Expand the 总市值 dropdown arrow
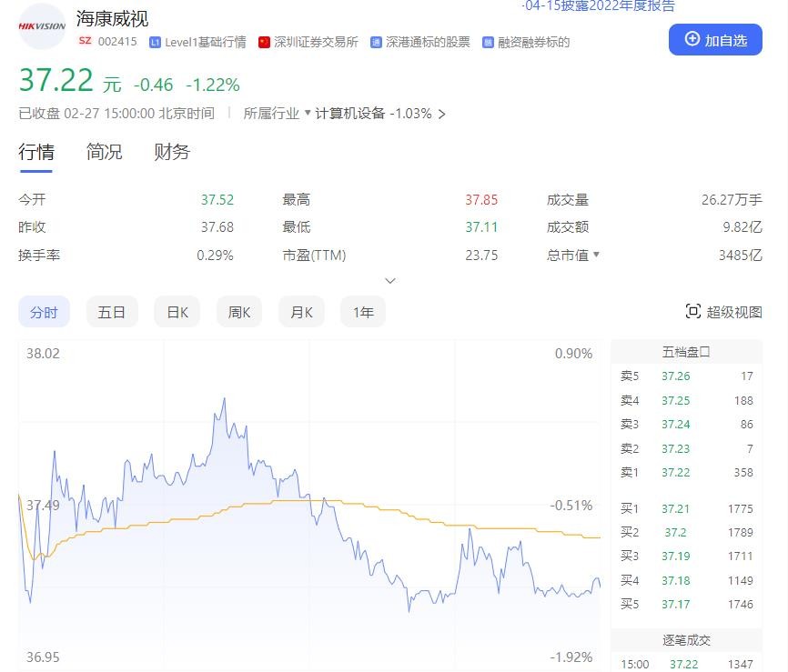 [x=596, y=255]
